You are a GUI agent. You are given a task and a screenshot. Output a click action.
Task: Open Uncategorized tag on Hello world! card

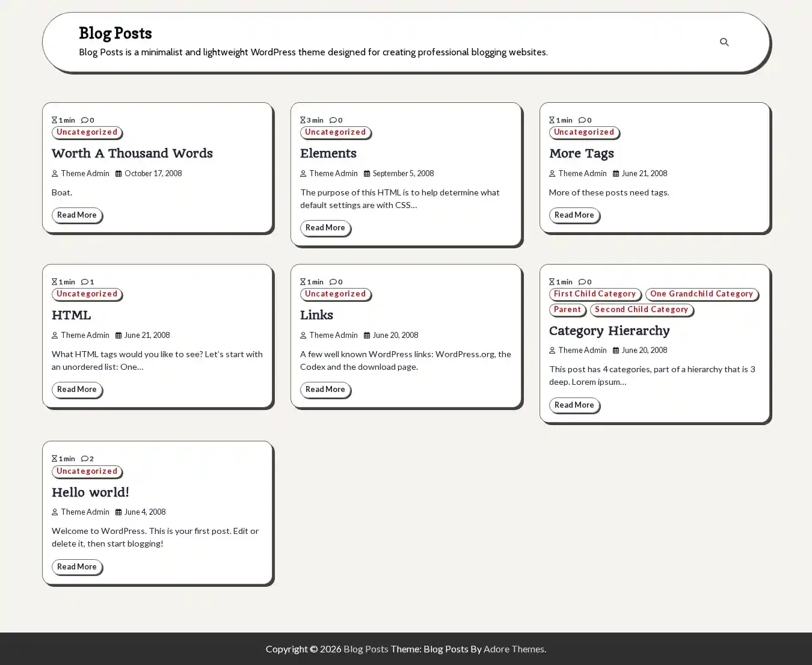click(x=87, y=471)
